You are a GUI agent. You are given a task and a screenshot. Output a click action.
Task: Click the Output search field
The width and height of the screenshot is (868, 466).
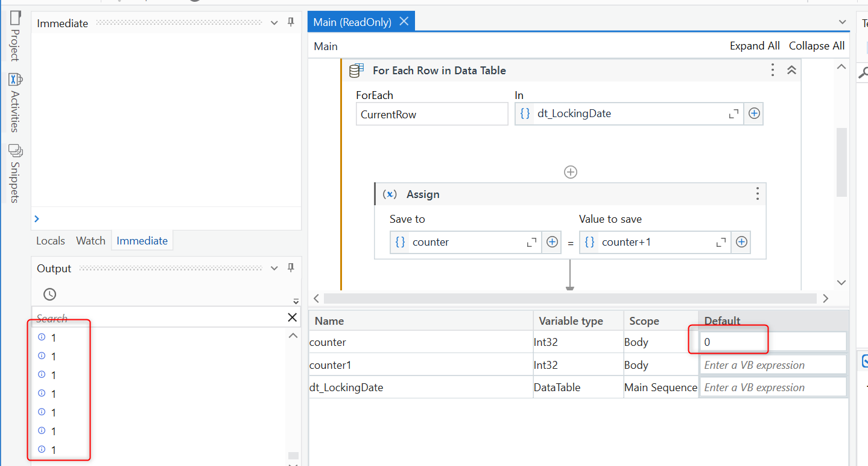pyautogui.click(x=159, y=318)
